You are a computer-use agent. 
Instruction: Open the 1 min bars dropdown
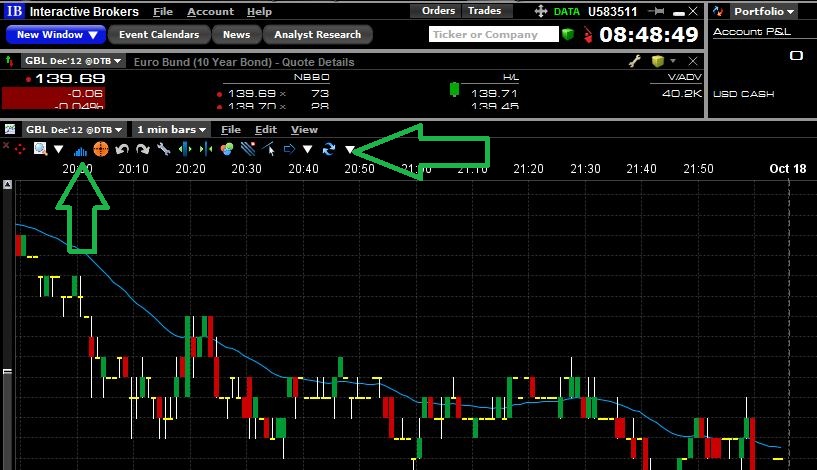(171, 129)
